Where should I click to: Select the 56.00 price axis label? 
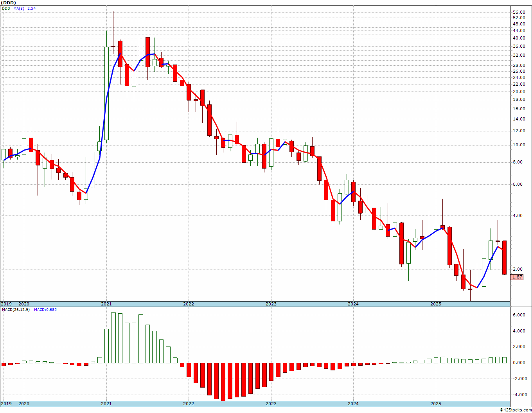coord(519,13)
